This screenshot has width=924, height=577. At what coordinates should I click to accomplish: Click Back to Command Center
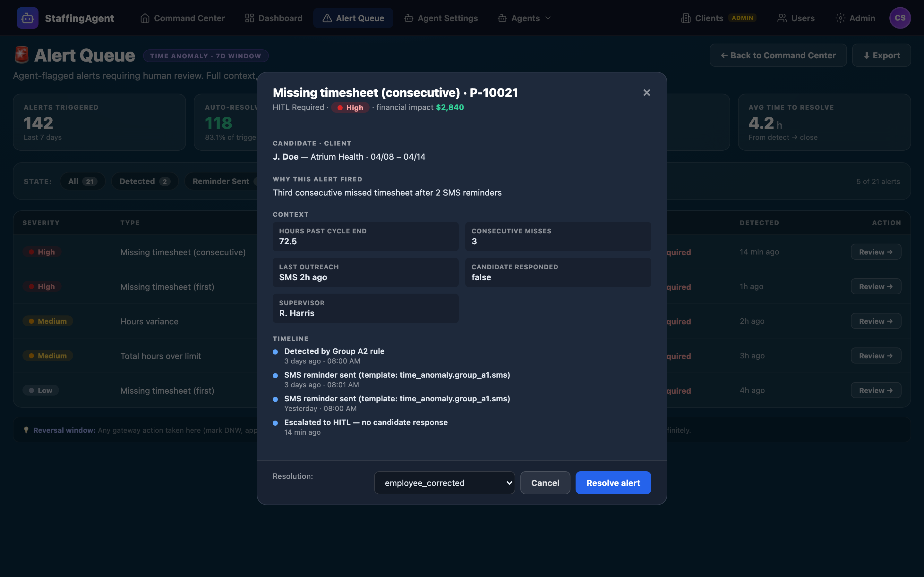click(777, 55)
